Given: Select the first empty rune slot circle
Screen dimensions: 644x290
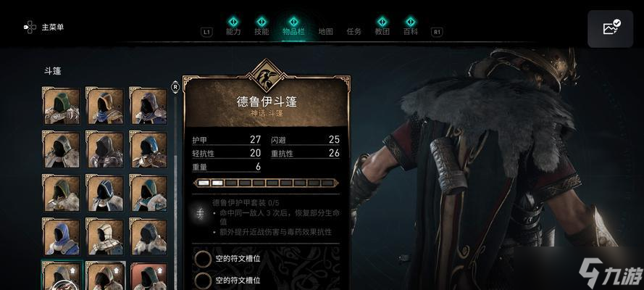Looking at the screenshot, I should point(203,260).
